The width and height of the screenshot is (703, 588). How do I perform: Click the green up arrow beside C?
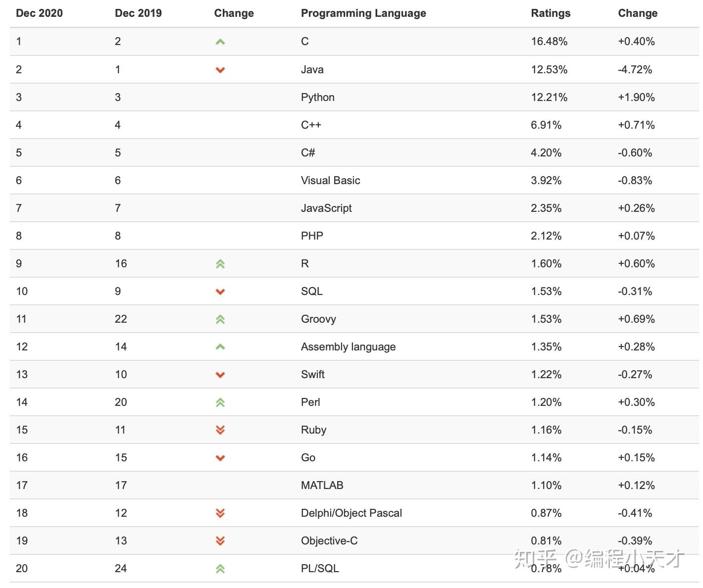pos(220,42)
